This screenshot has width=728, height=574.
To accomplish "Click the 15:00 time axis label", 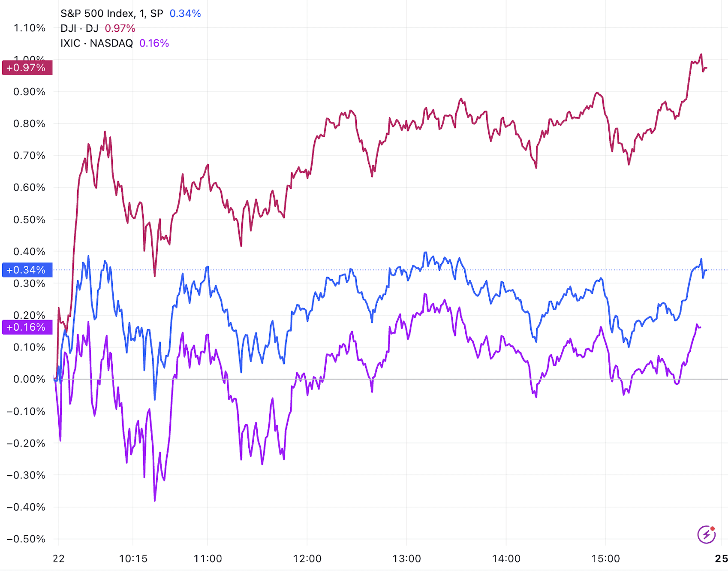I will [605, 559].
